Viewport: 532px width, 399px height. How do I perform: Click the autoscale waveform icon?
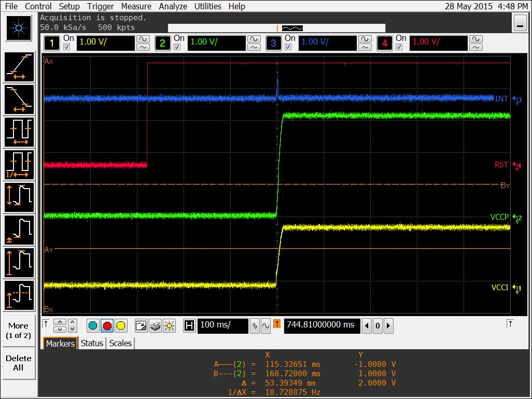[141, 326]
